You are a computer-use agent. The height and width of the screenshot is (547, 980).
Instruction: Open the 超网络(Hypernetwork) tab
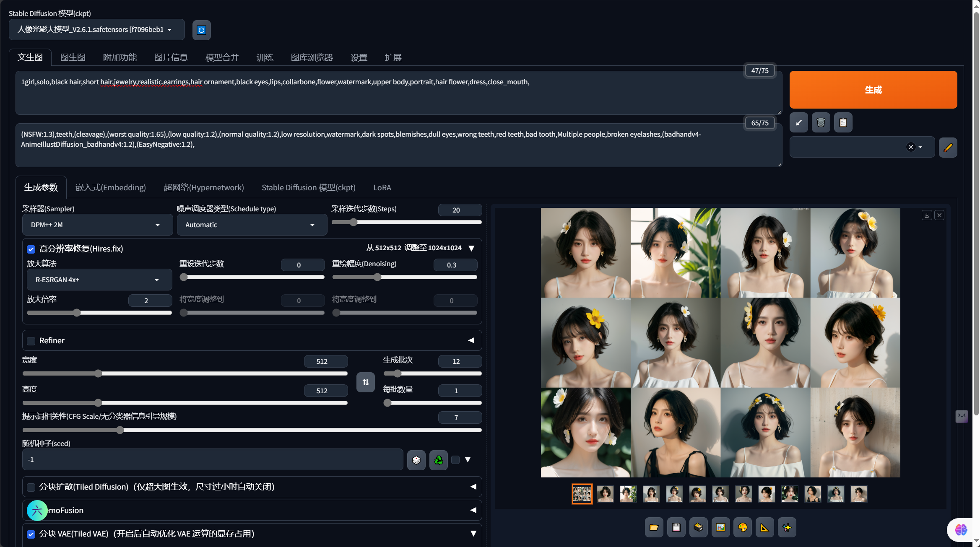coord(204,187)
